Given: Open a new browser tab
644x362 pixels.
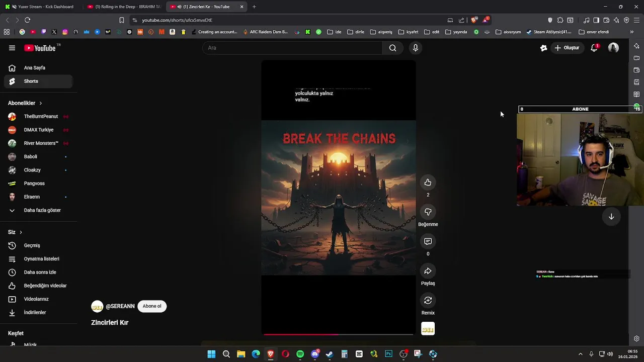Looking at the screenshot, I should (254, 7).
